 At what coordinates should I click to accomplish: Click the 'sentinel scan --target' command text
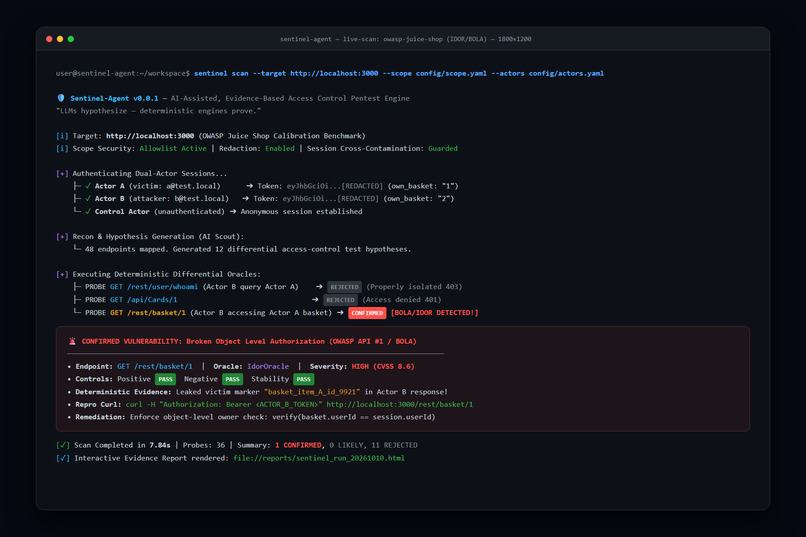pyautogui.click(x=399, y=73)
